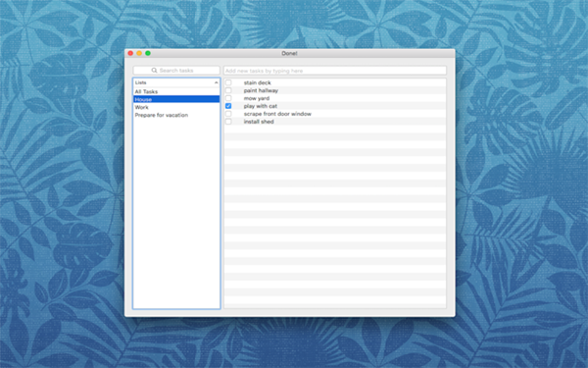Collapse the Lists header sort arrow

click(x=216, y=82)
